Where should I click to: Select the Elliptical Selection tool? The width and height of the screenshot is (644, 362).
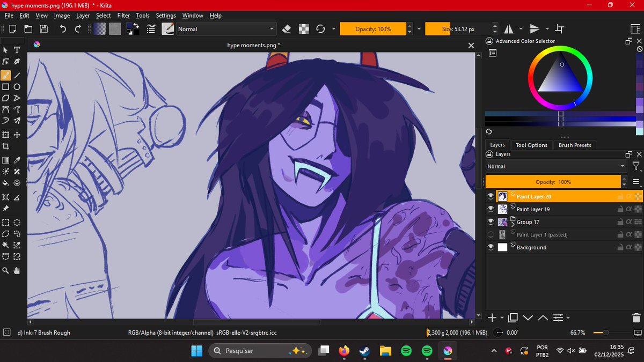pos(17,223)
